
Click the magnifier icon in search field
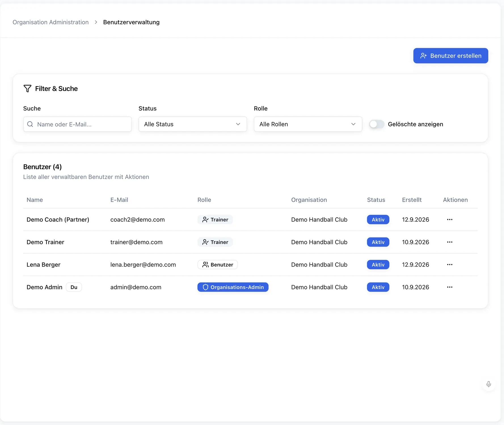point(30,124)
